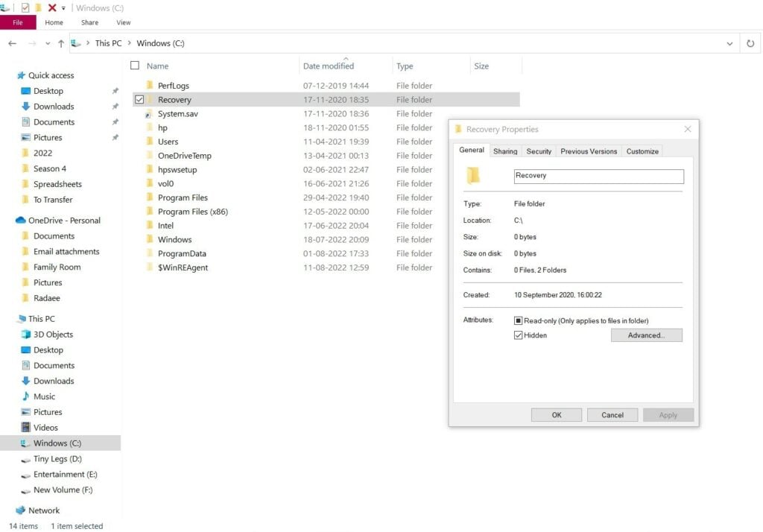The width and height of the screenshot is (763, 532).
Task: Click the Delete icon in the Quick Access Toolbar
Action: pos(51,7)
